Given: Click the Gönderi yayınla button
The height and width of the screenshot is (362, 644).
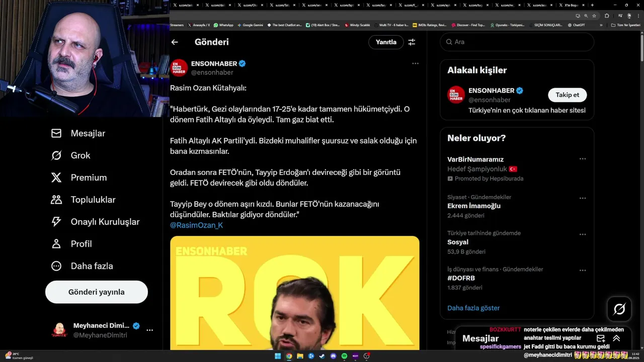Looking at the screenshot, I should pyautogui.click(x=97, y=292).
